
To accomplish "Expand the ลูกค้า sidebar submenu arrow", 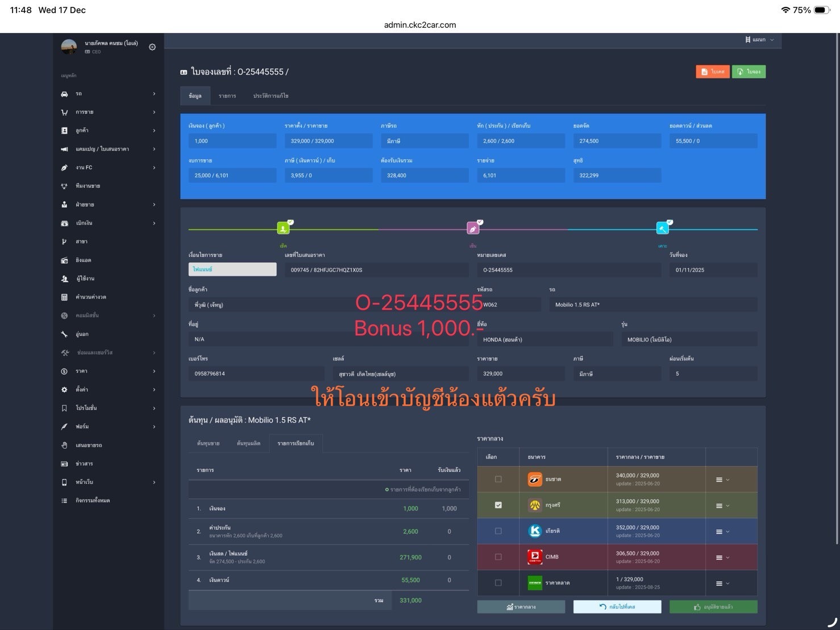I will (x=154, y=131).
